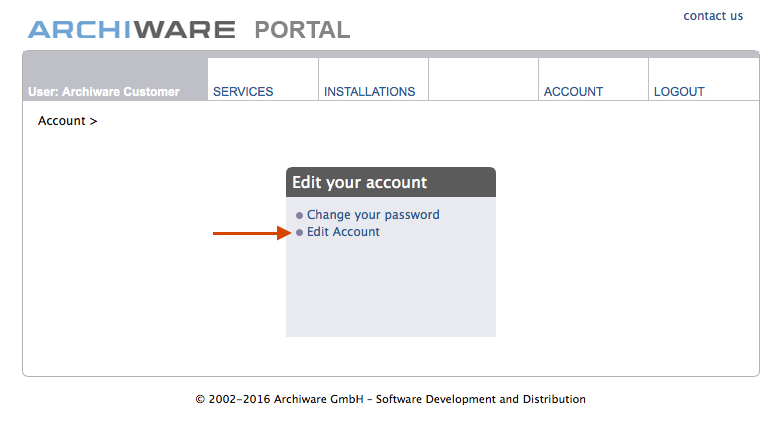Open the contact us link
This screenshot has height=423, width=784.
tap(713, 16)
